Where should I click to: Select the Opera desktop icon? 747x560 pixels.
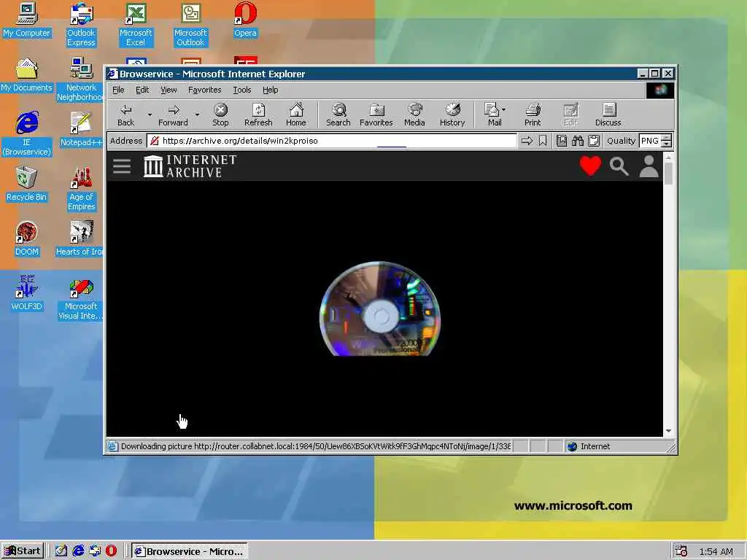[x=245, y=20]
